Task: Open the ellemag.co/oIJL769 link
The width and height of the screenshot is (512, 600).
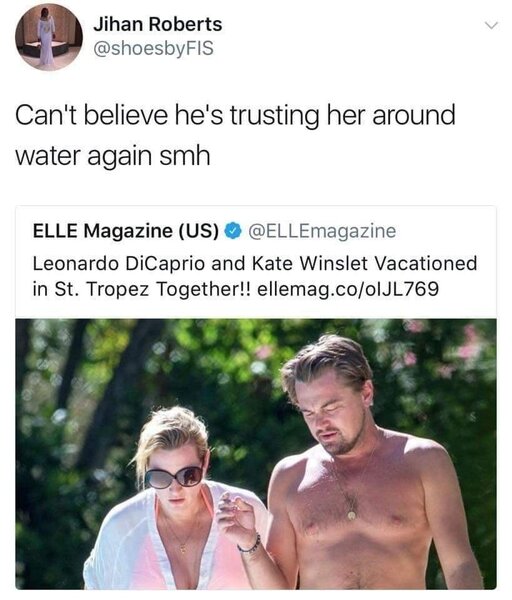Action: tap(347, 289)
